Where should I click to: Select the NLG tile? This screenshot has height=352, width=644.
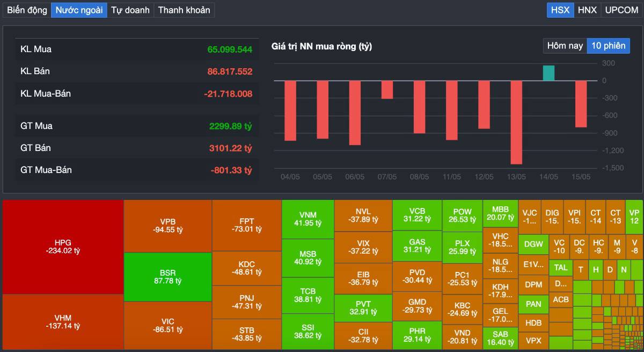click(x=500, y=265)
